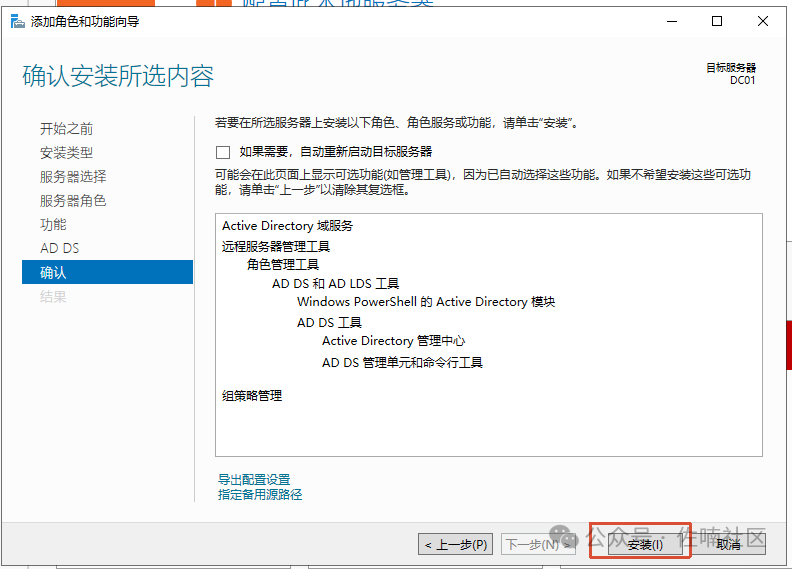The width and height of the screenshot is (792, 569).
Task: Click Windows PowerShell 的 Active Directory 模块 entry
Action: (426, 302)
